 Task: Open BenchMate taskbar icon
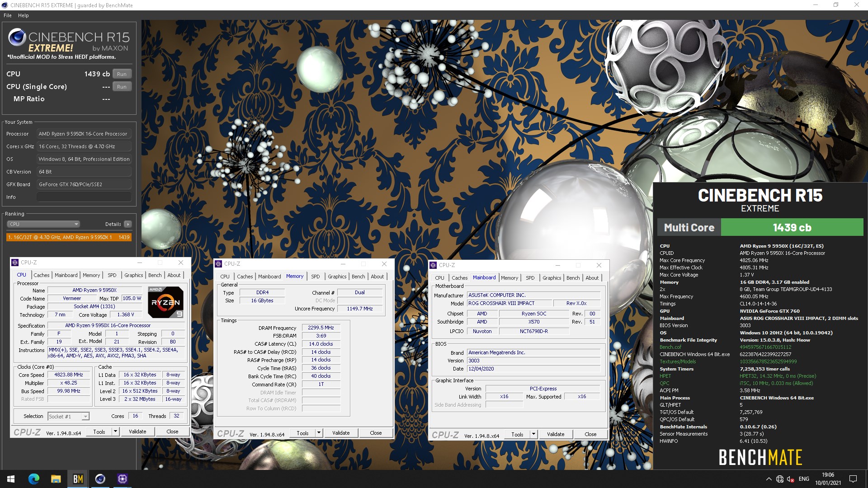[78, 479]
